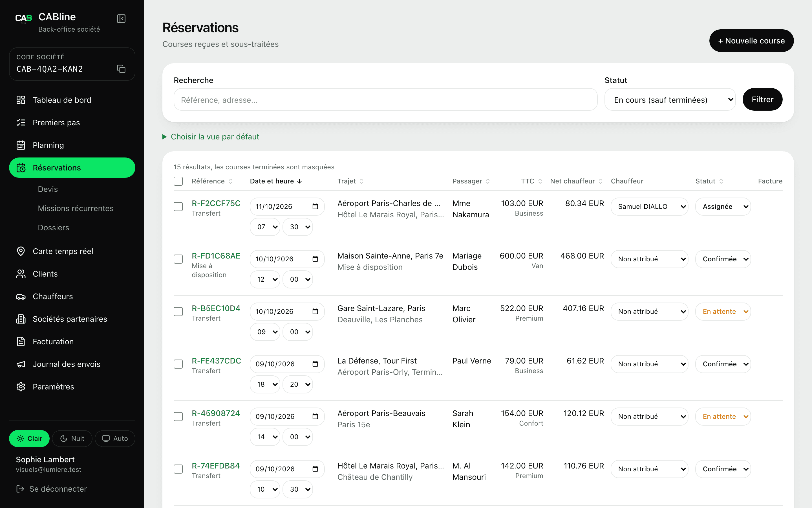Click the Carte temps réel pin icon
The height and width of the screenshot is (508, 812).
pos(21,251)
